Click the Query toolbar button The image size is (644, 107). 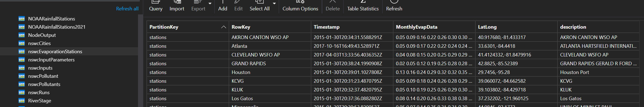coord(156,6)
